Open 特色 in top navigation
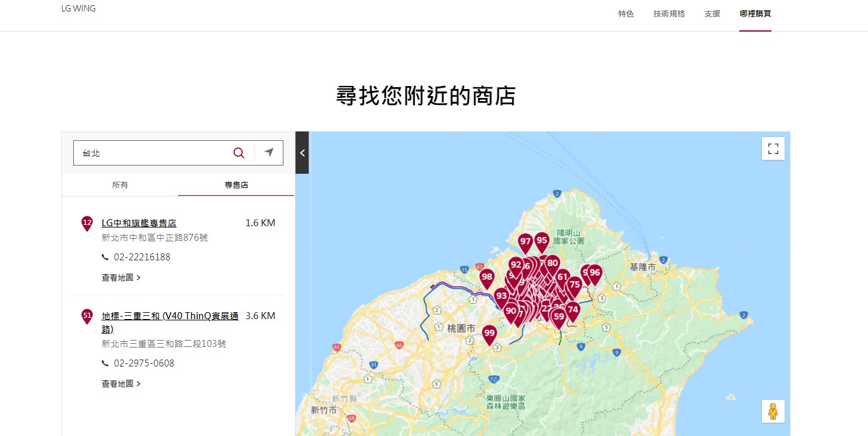This screenshot has width=868, height=436. point(626,14)
